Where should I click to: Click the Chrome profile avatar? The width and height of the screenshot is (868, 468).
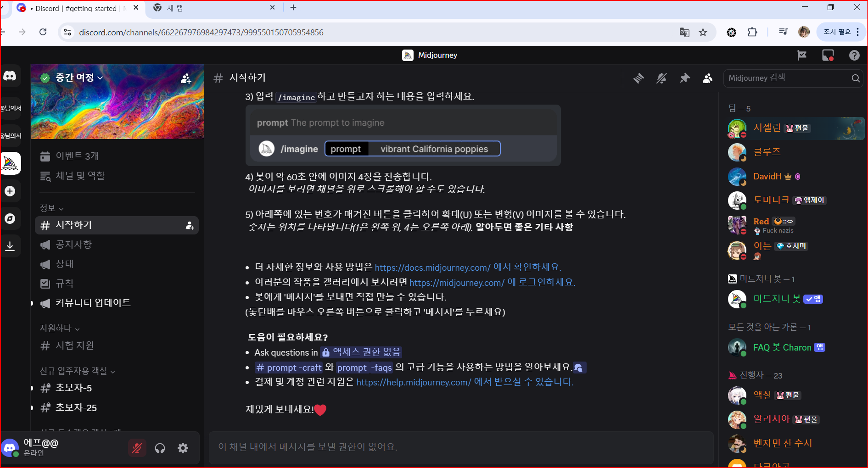[804, 32]
